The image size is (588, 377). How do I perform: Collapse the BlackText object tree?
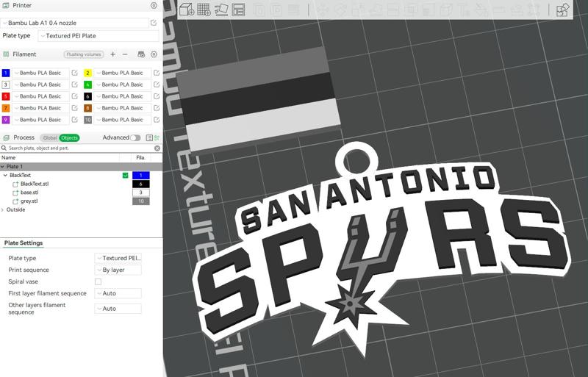(x=5, y=175)
